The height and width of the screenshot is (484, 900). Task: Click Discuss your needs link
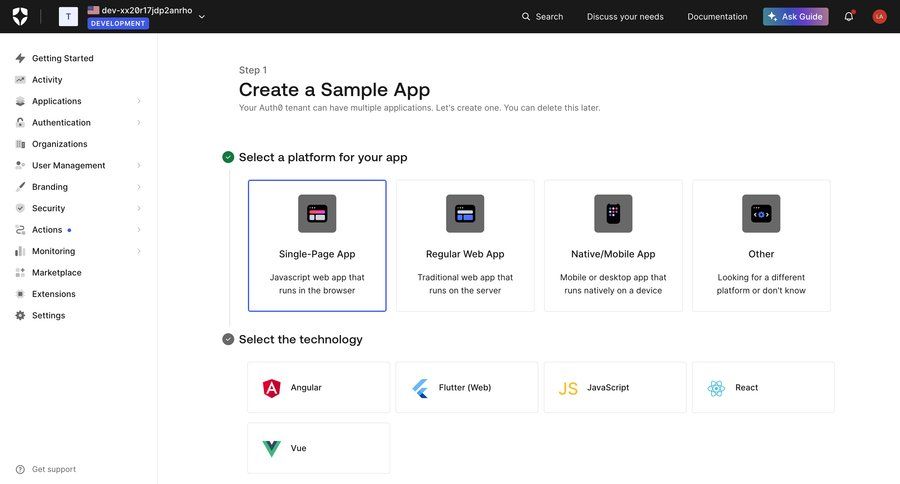(625, 17)
